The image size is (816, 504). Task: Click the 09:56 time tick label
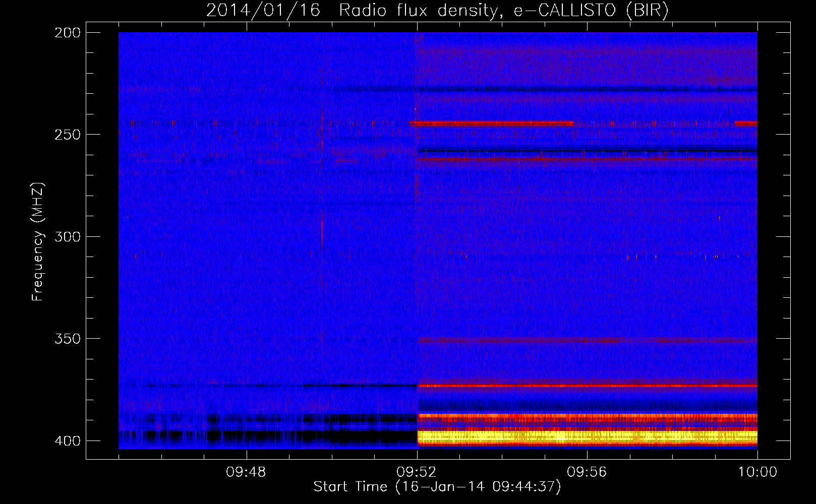pos(587,472)
